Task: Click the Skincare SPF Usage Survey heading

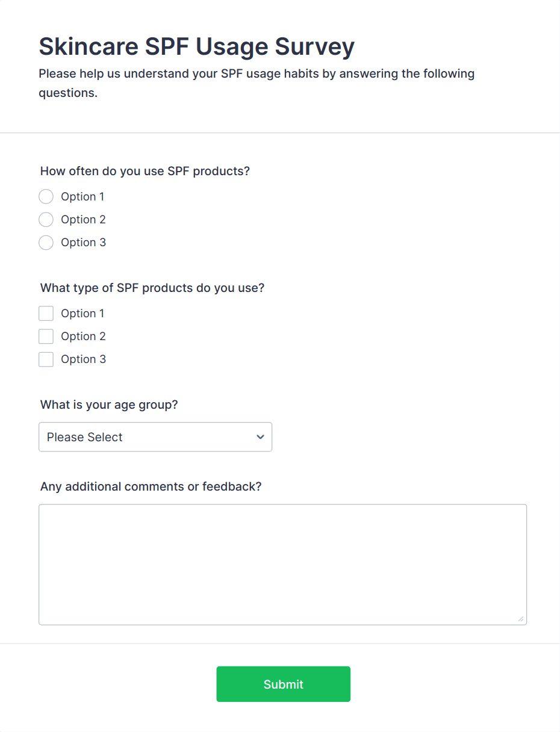Action: click(x=196, y=46)
